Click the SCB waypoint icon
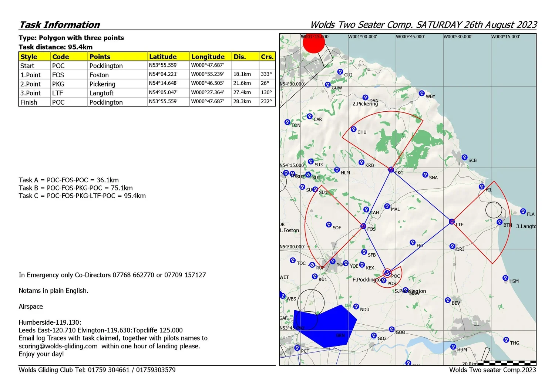The height and width of the screenshot is (392, 555). [x=464, y=157]
